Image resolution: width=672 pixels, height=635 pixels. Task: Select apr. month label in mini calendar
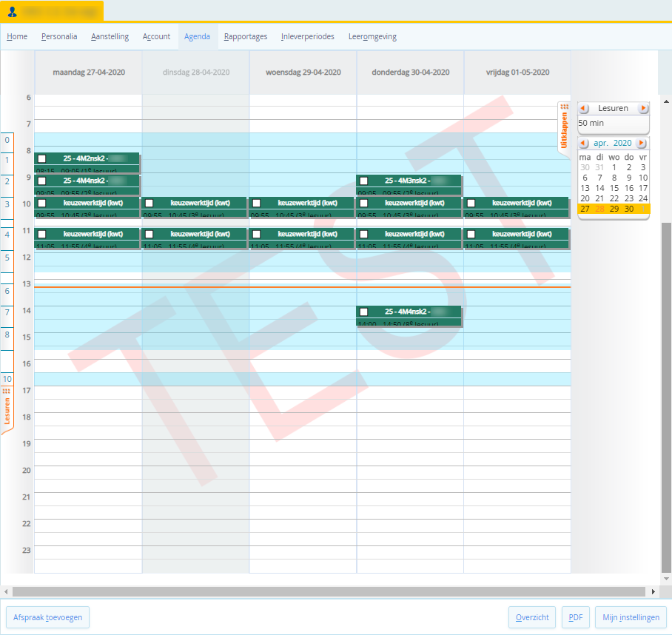point(601,143)
